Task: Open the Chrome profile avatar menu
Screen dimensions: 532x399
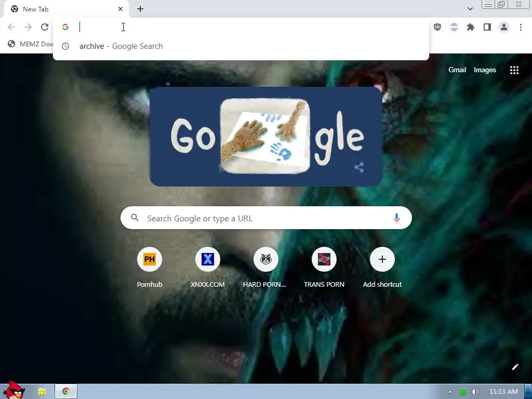Action: click(x=504, y=27)
